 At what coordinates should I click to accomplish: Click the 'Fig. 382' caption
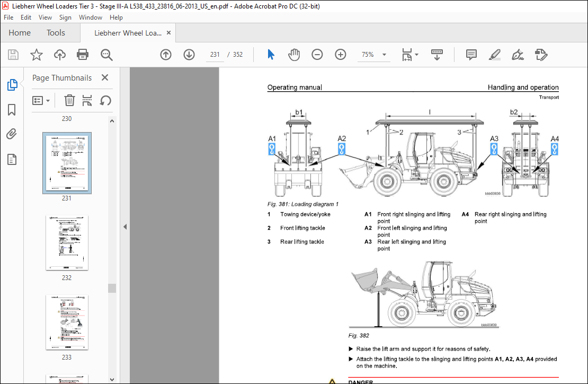pos(359,336)
